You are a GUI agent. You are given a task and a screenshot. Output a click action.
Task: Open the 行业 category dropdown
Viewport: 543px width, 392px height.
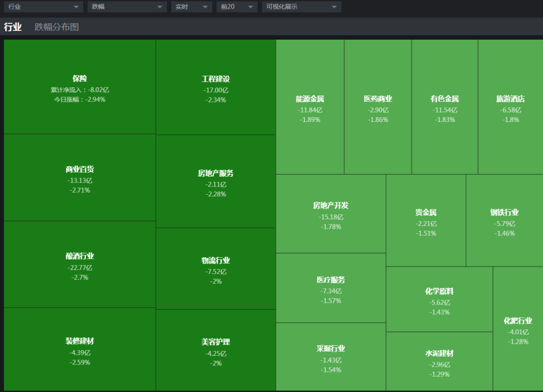coord(43,7)
